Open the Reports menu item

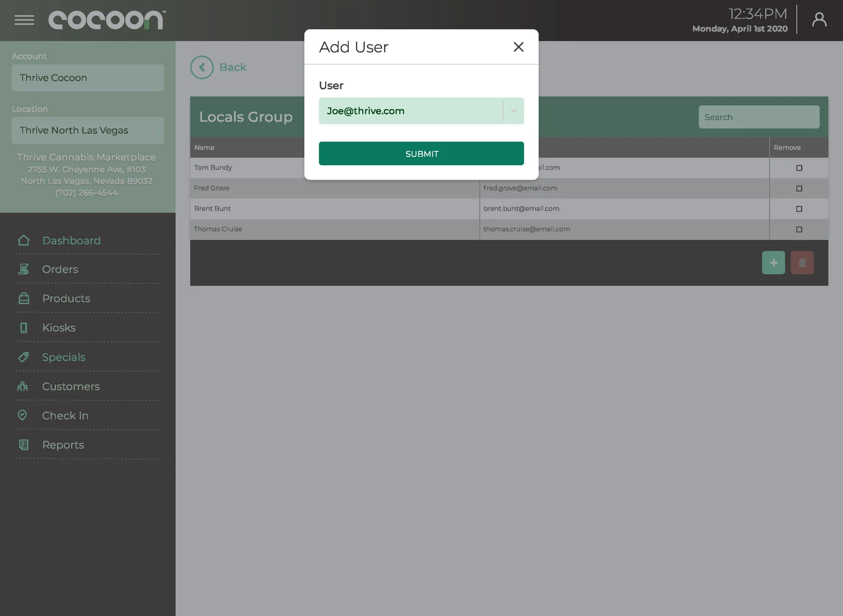point(63,445)
